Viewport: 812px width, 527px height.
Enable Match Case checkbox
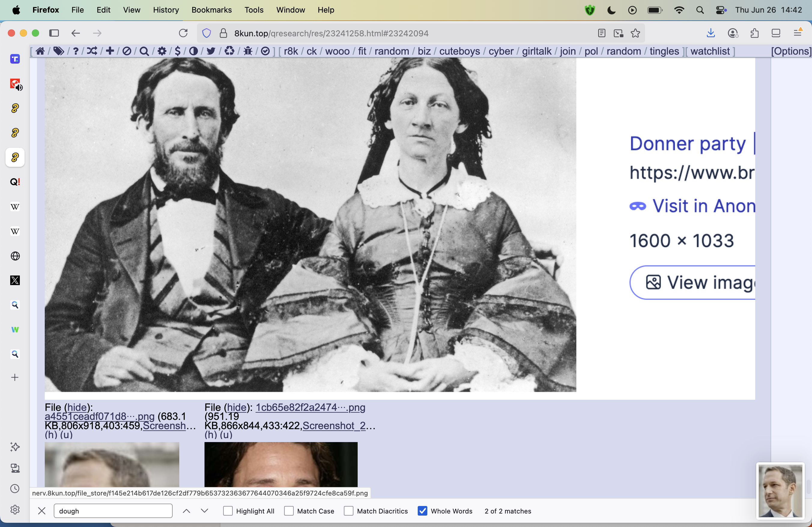[x=289, y=510]
